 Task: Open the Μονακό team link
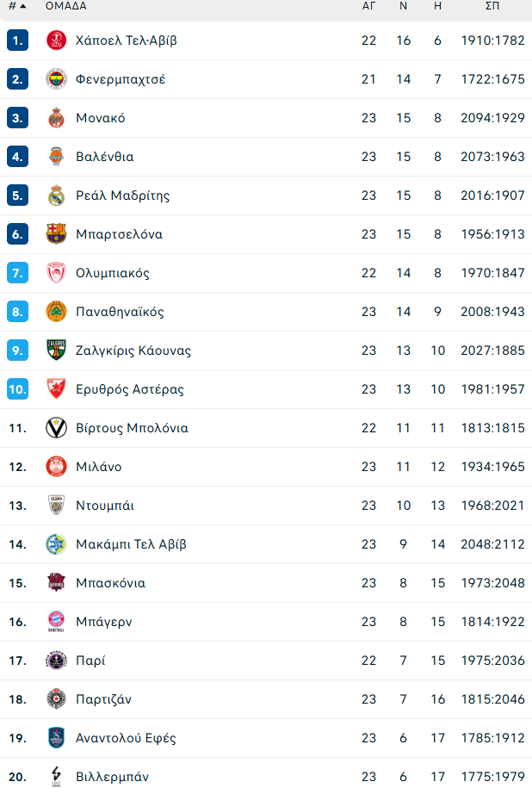(100, 118)
